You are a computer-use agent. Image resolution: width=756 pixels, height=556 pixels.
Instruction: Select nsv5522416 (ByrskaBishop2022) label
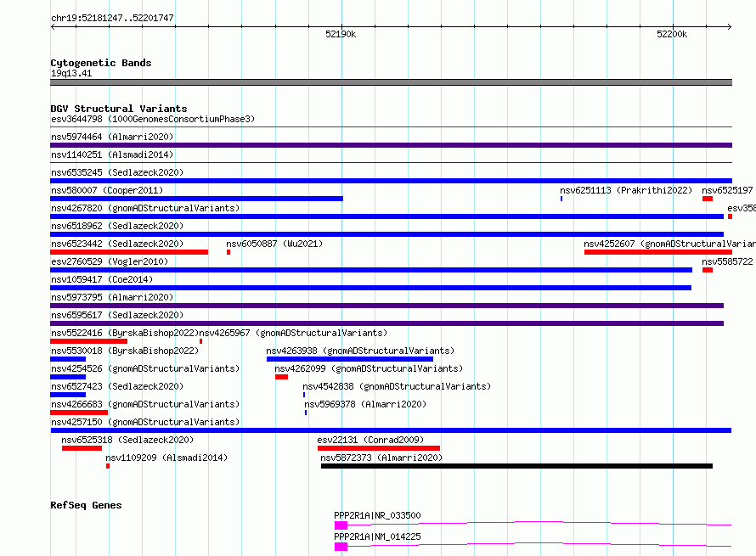click(x=125, y=333)
